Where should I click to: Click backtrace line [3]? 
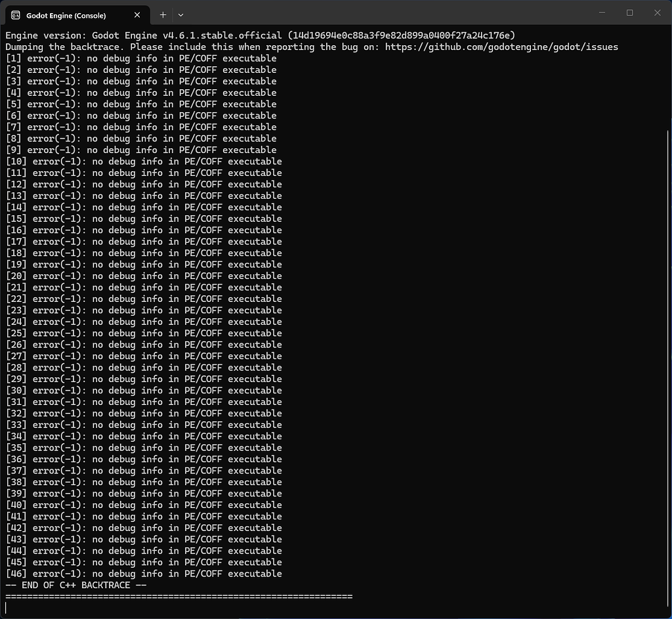(x=141, y=81)
